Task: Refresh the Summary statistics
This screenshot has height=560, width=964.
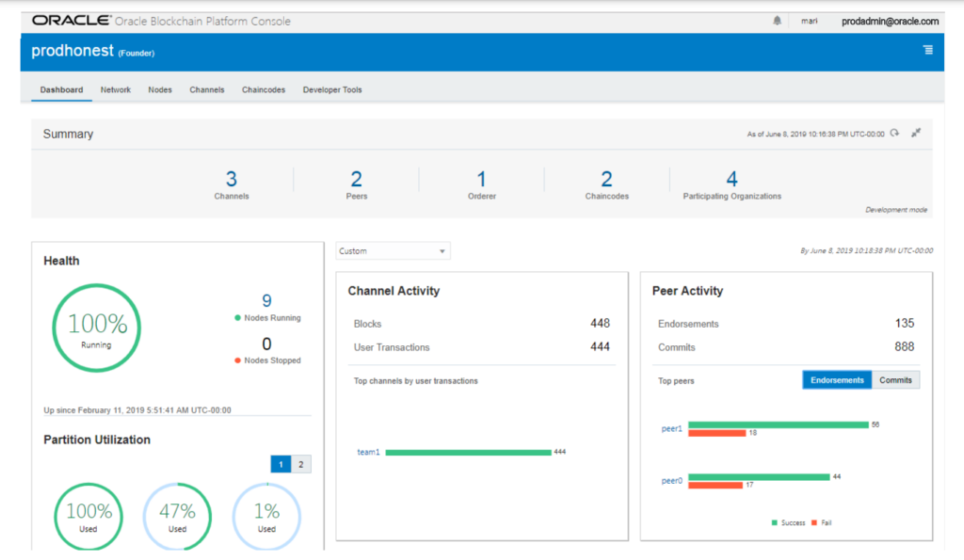Action: (893, 134)
